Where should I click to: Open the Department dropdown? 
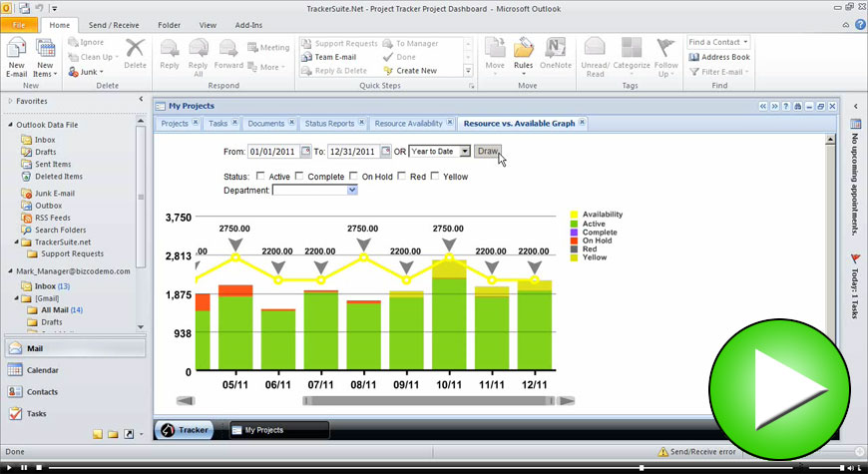point(315,190)
